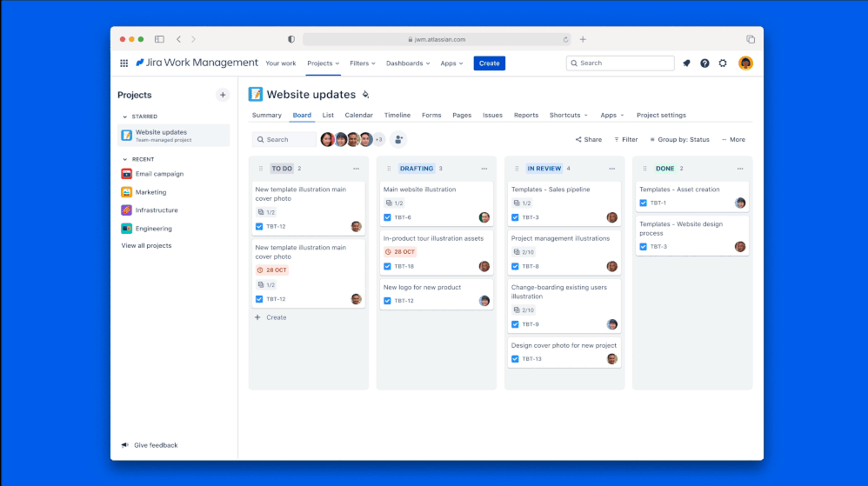Viewport: 868px width, 486px height.
Task: Click the Filter button
Action: click(626, 139)
